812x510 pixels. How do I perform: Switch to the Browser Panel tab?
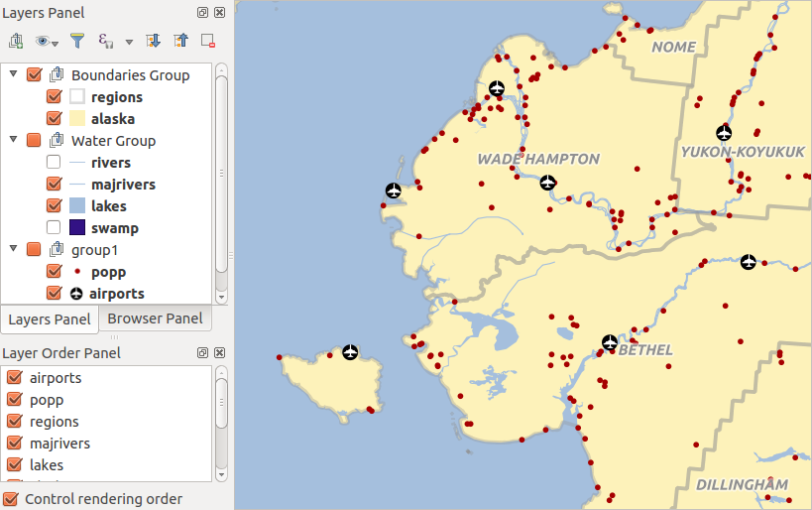tap(155, 319)
